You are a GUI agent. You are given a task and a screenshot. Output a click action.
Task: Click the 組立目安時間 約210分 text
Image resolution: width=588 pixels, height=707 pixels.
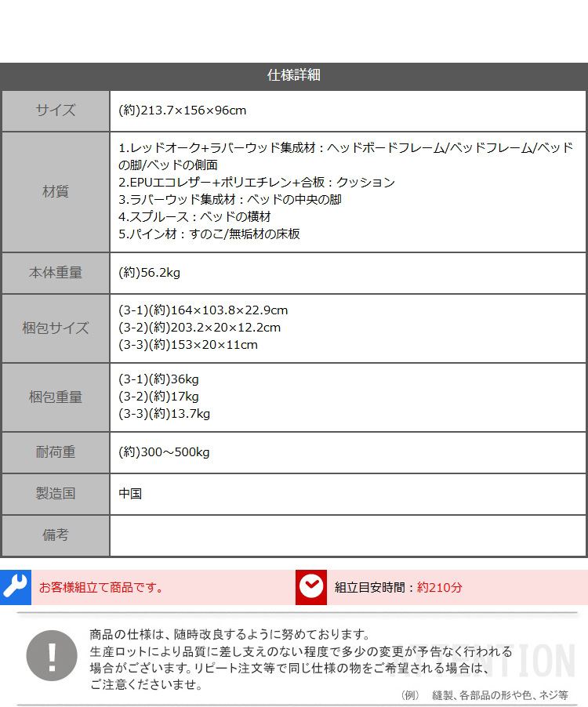point(398,587)
